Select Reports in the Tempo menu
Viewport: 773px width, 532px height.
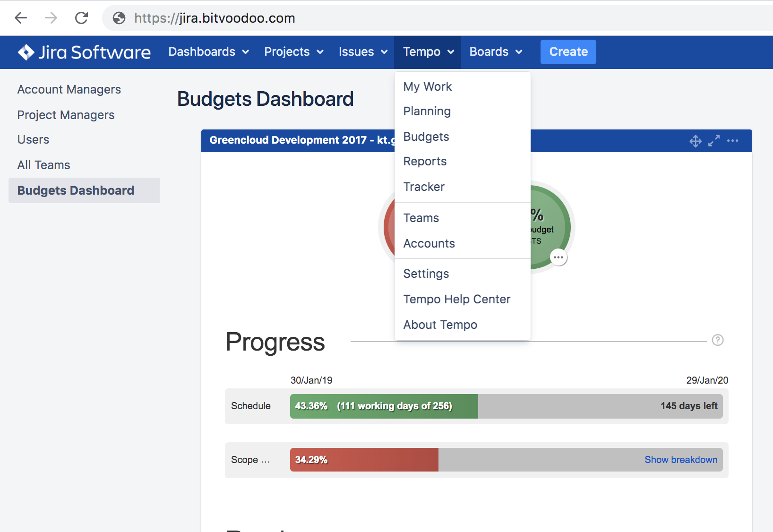[463, 162]
